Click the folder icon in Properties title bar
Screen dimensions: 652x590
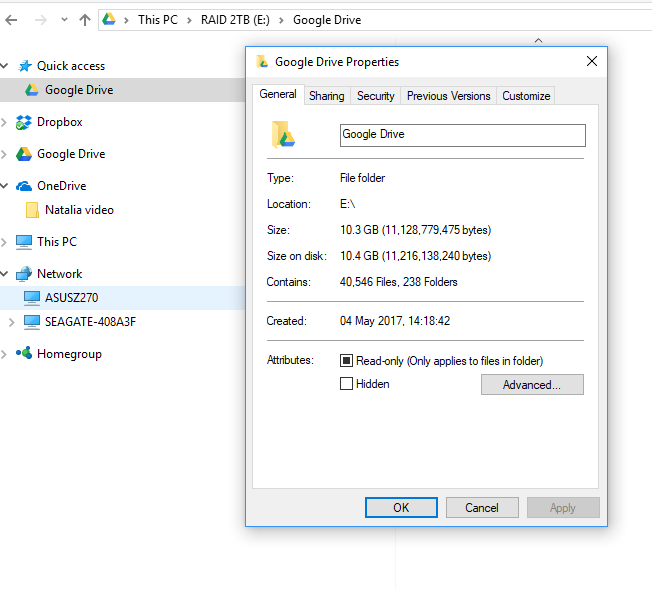262,62
